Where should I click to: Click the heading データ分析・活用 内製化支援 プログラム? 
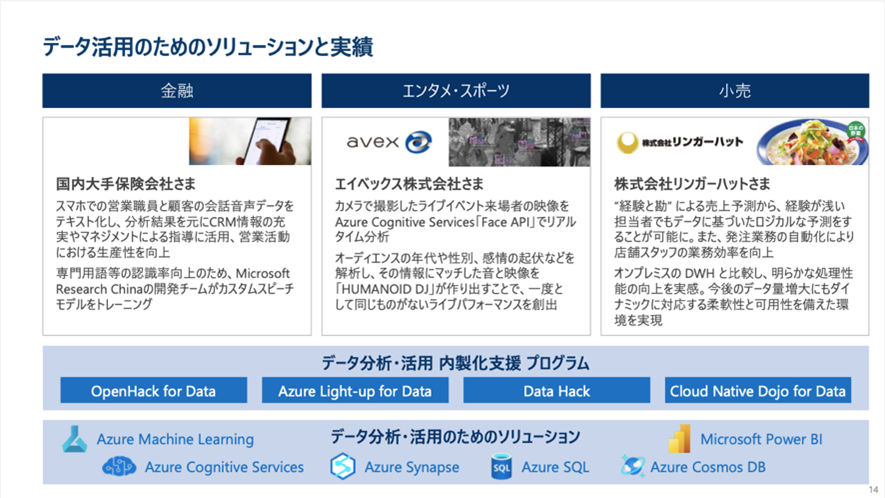pyautogui.click(x=455, y=362)
